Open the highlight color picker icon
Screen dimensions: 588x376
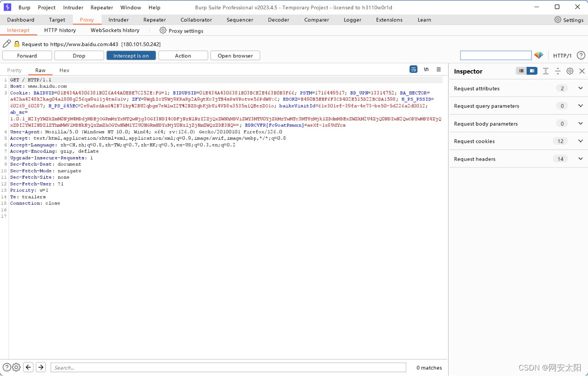coord(539,55)
